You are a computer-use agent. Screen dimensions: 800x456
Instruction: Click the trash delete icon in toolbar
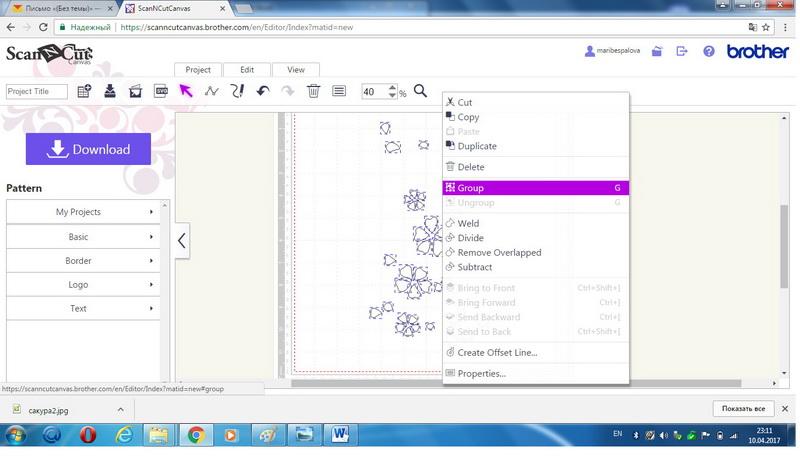313,91
